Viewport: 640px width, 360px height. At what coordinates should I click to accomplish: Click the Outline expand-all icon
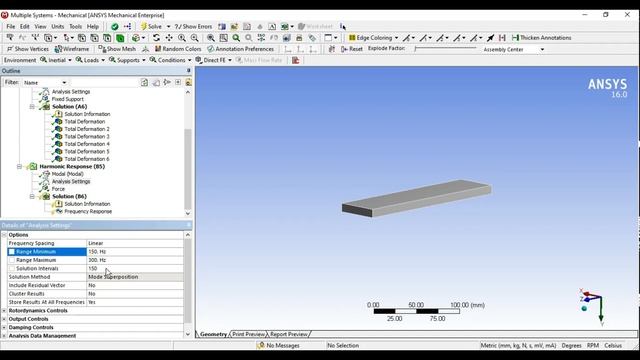(178, 82)
